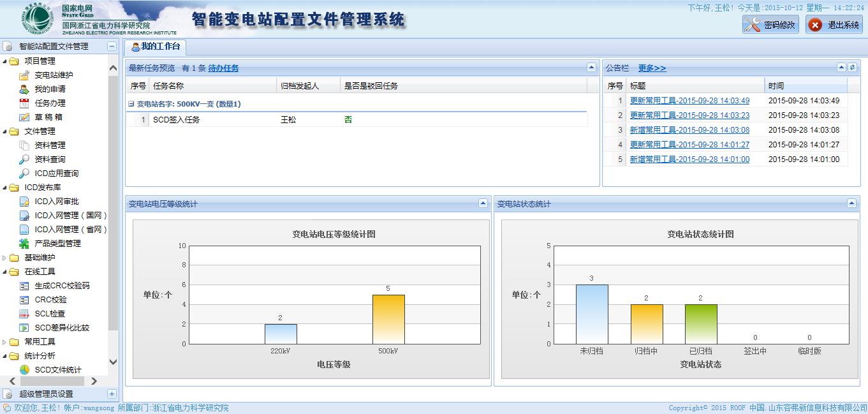
Task: Expand the 基础维护 tree folder
Action: click(x=5, y=258)
